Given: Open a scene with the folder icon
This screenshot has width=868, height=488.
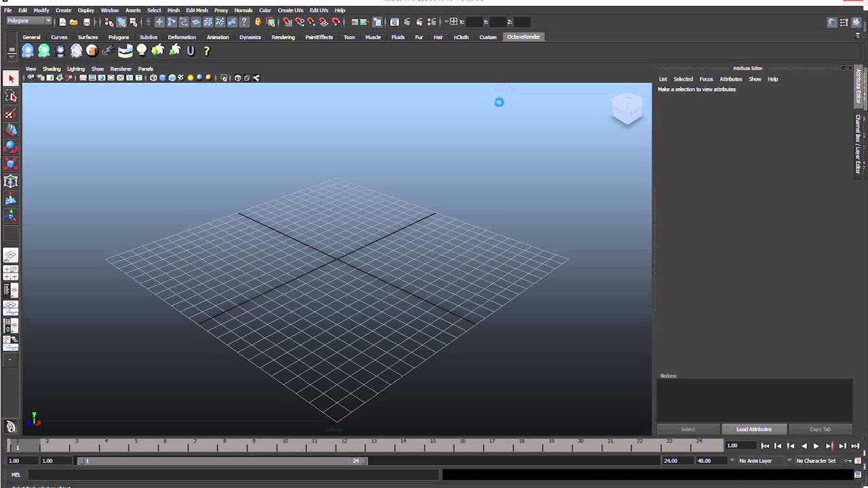Looking at the screenshot, I should 74,22.
